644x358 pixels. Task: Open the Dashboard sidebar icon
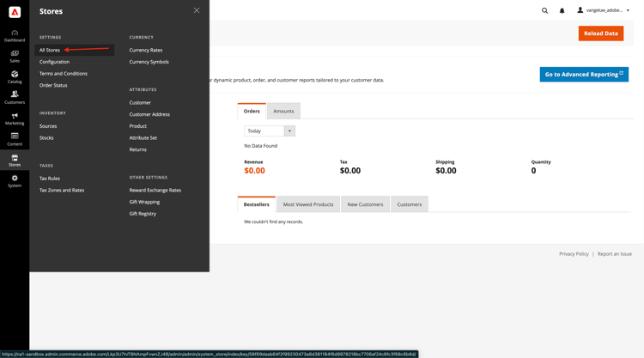[15, 36]
